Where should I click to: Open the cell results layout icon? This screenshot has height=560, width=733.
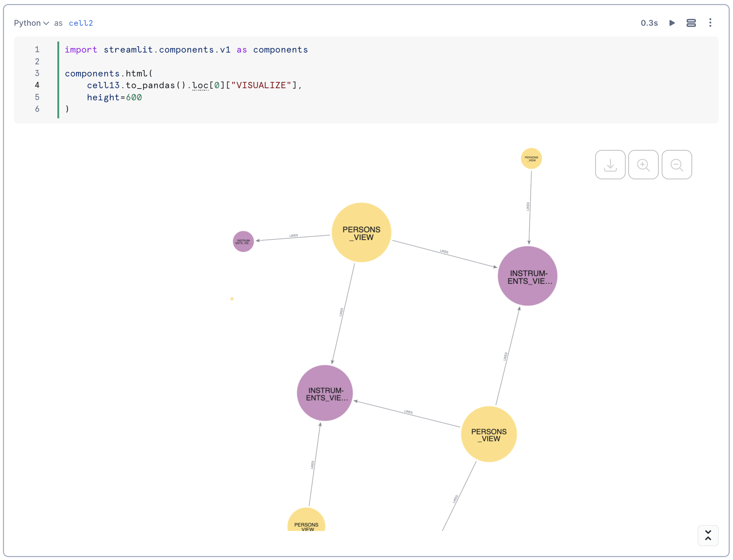tap(691, 23)
